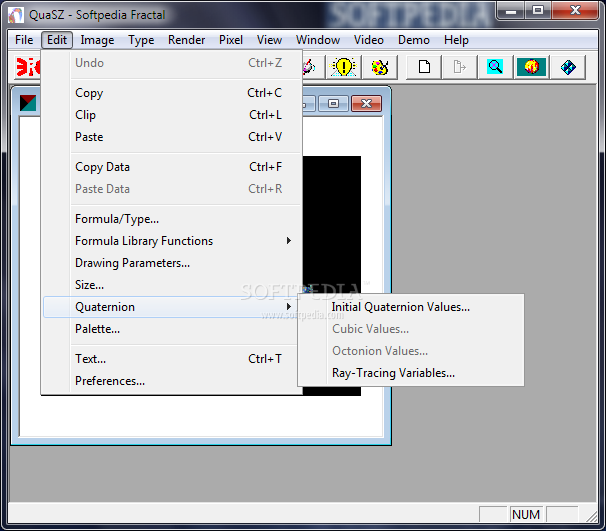Close the inner fractal child window
Image resolution: width=606 pixels, height=531 pixels.
(366, 104)
